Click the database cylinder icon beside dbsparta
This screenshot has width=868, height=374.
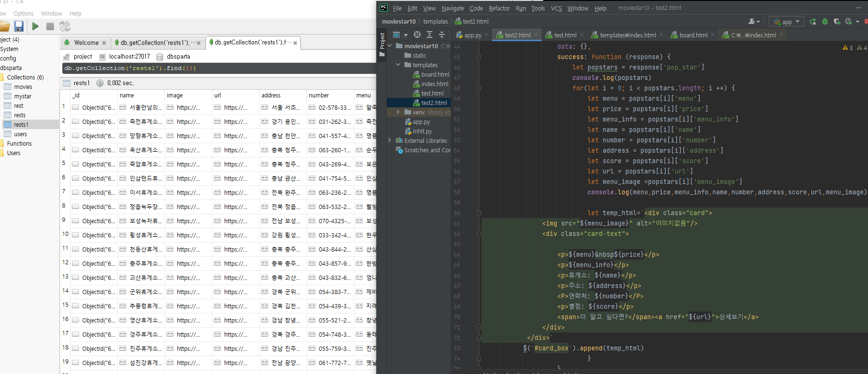point(160,57)
